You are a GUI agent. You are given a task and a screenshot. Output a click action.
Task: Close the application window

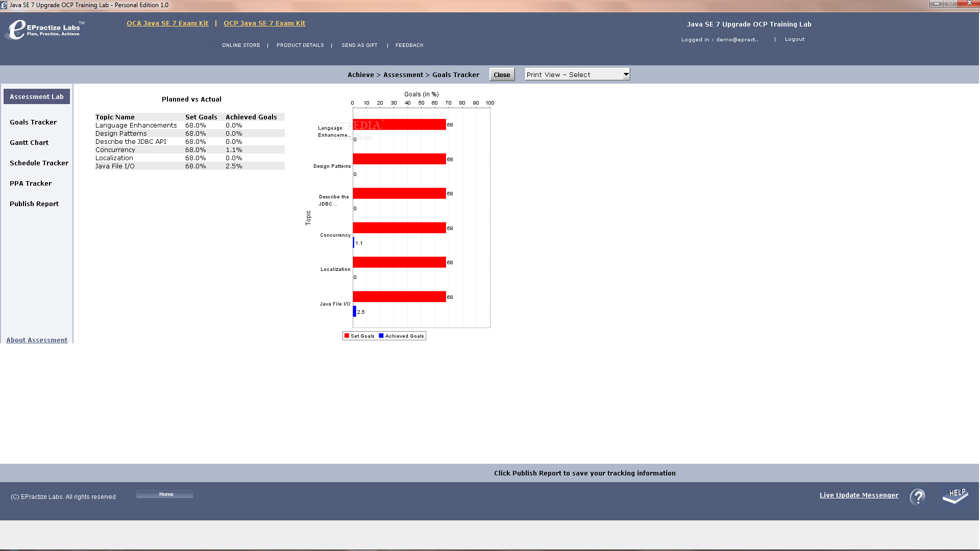pos(969,4)
